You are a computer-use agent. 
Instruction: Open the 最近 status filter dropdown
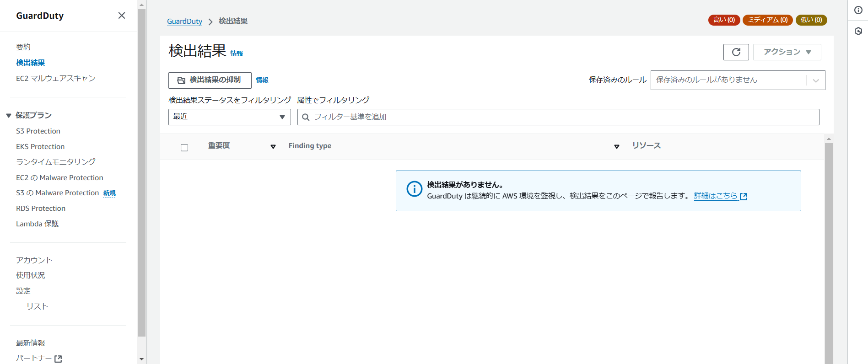(x=230, y=117)
